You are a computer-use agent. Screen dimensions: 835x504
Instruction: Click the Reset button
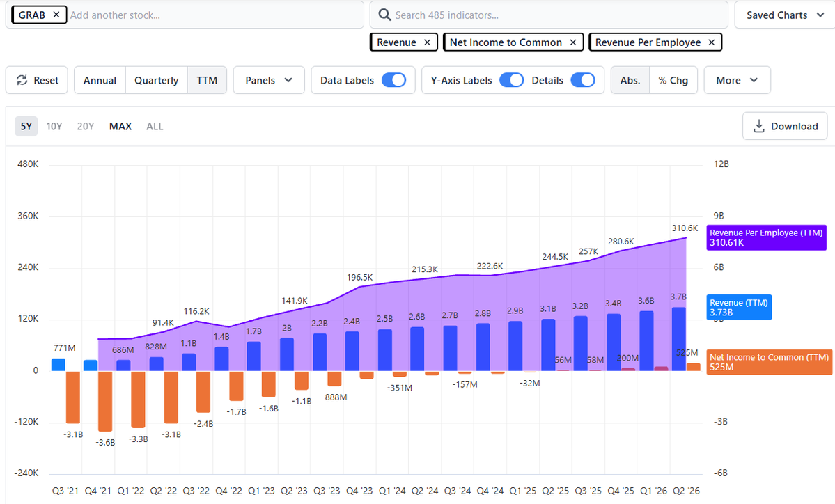click(37, 80)
